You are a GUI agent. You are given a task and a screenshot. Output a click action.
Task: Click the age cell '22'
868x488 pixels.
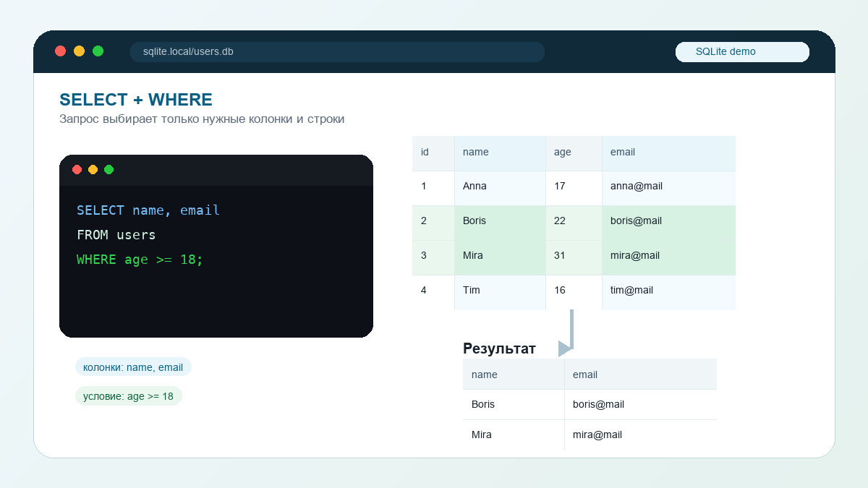[574, 223]
